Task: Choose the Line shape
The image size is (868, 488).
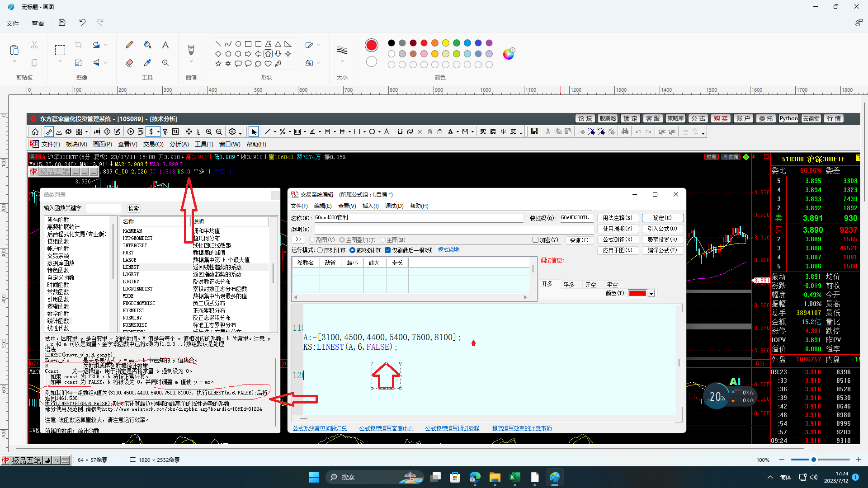Action: tap(218, 44)
